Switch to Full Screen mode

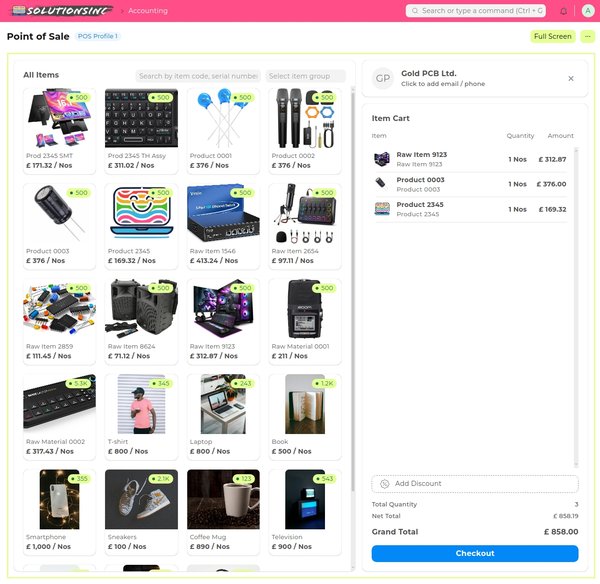[x=552, y=36]
